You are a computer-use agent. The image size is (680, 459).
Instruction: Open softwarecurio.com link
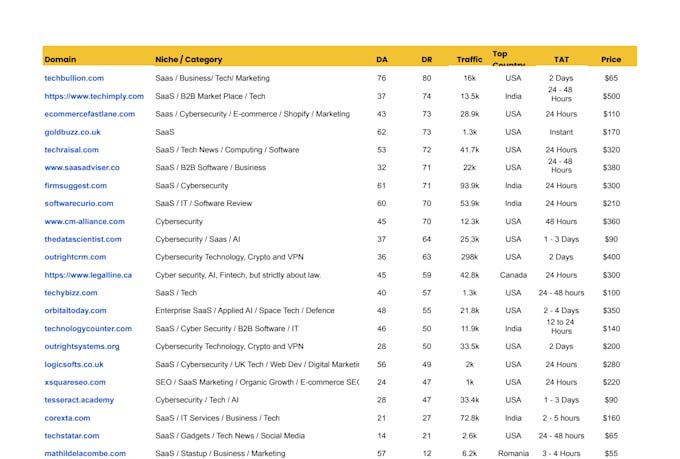tap(78, 203)
